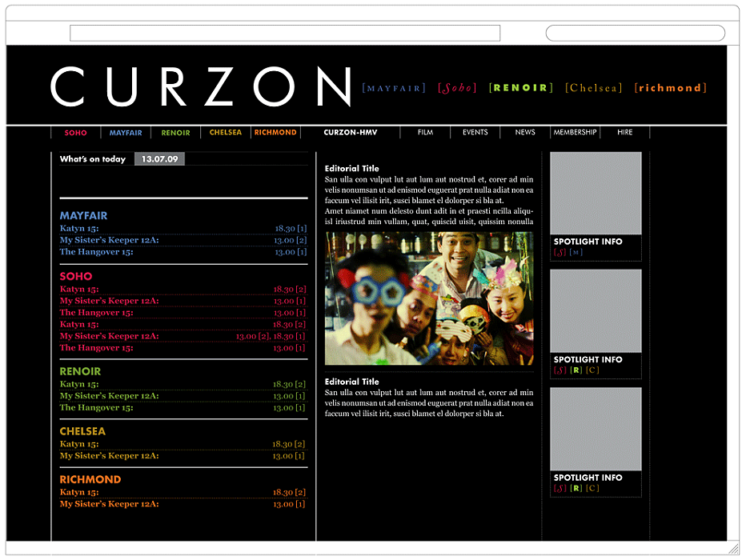
Task: Click the first Spotlight grey image placeholder
Action: [596, 194]
